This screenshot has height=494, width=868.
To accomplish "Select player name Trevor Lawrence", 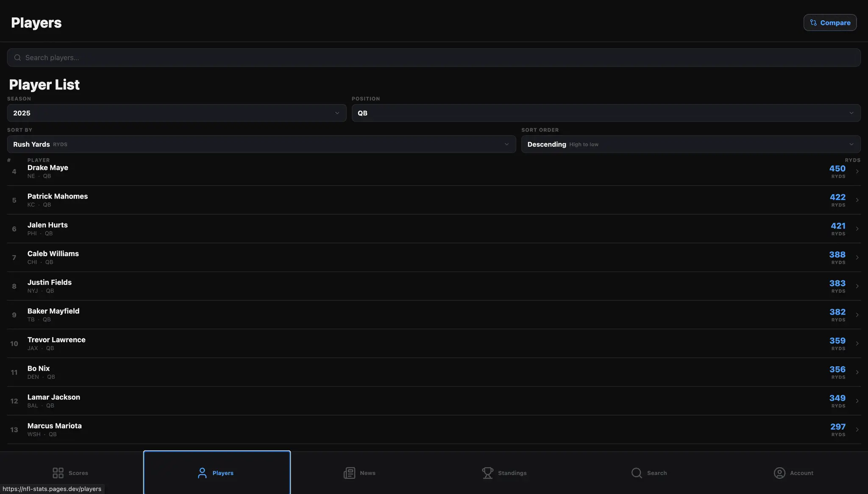I will pos(56,340).
